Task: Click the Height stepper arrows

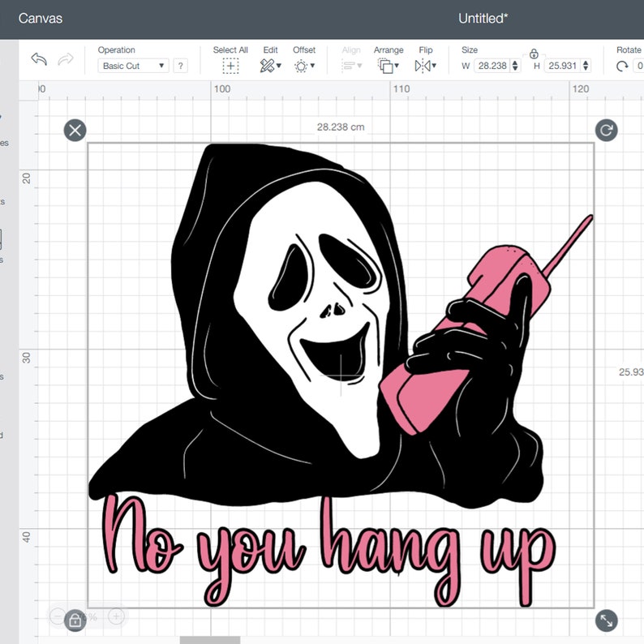Action: (x=586, y=66)
